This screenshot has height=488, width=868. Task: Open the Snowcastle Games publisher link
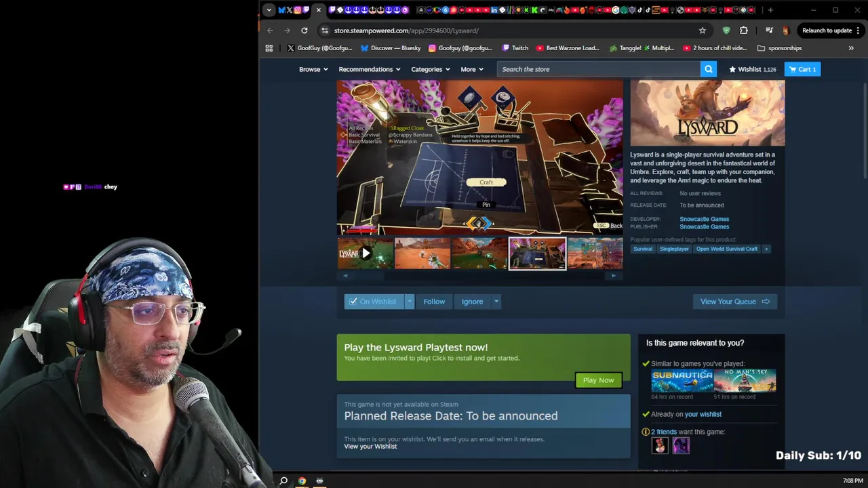pyautogui.click(x=704, y=226)
